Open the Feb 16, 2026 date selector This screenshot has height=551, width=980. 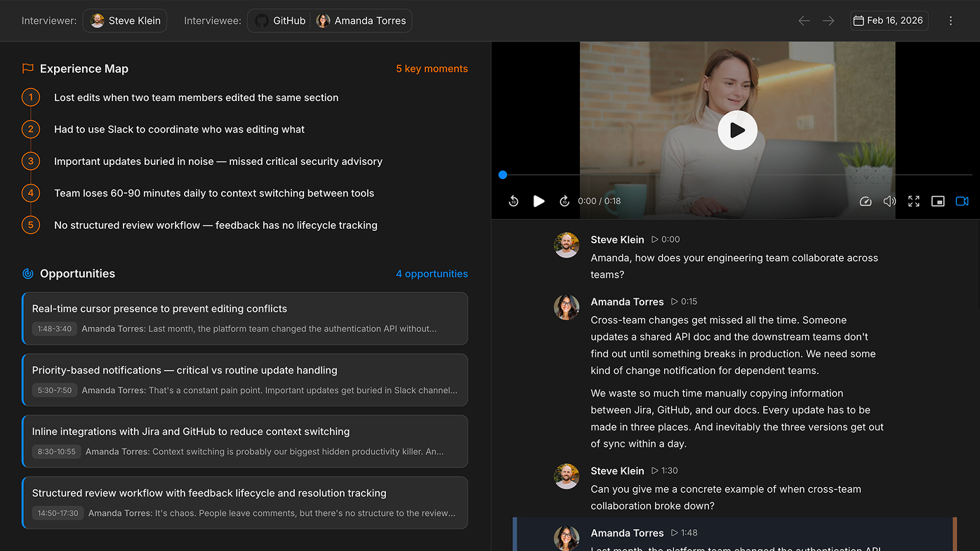pos(889,20)
